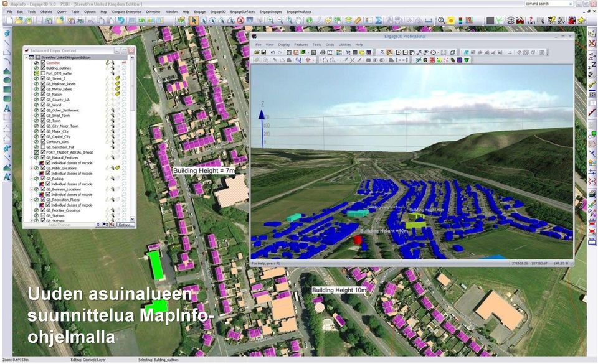Viewport: 598px width, 364px height.
Task: Collapse the GB_Business_Locations layer group
Action: (32, 189)
